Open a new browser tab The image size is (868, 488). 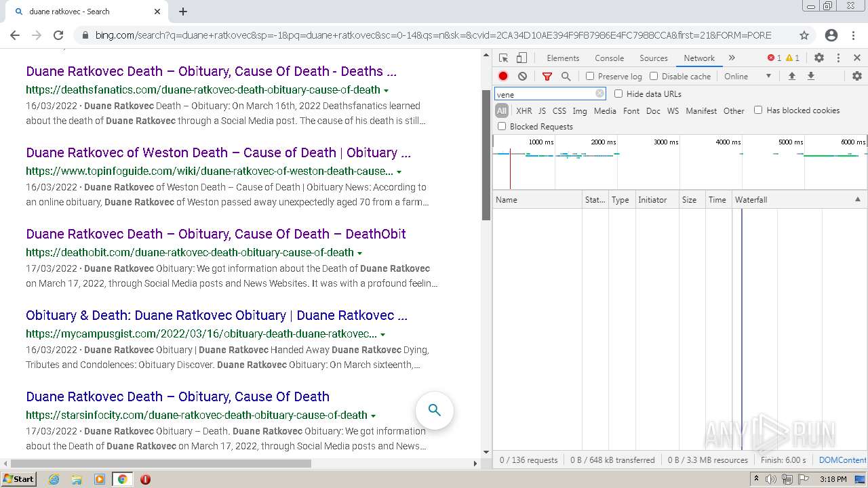click(x=183, y=12)
